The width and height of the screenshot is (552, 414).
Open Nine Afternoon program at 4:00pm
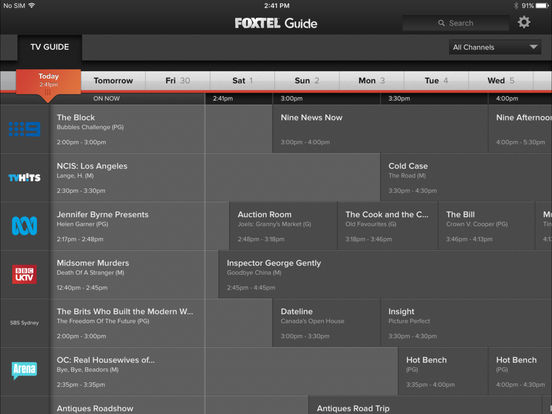click(x=520, y=129)
